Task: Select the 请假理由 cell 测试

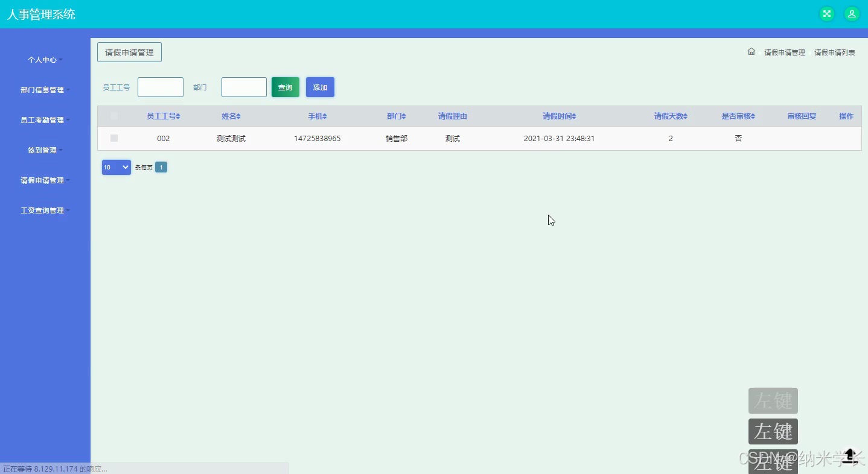Action: tap(453, 139)
